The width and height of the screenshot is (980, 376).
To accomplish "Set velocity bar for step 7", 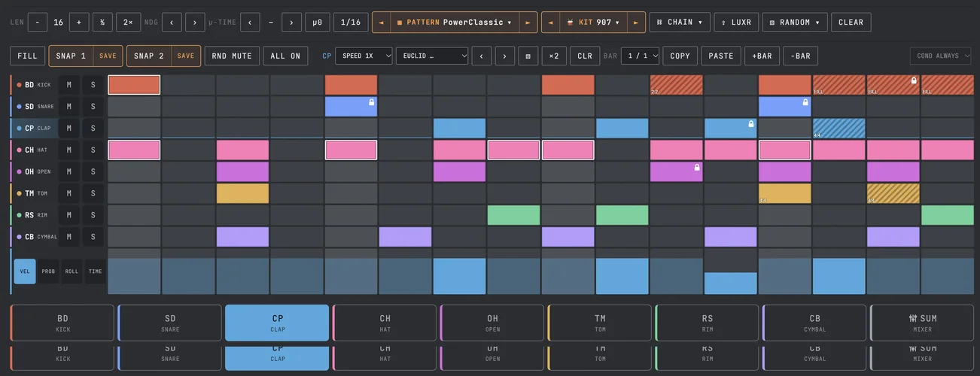I will (x=459, y=271).
